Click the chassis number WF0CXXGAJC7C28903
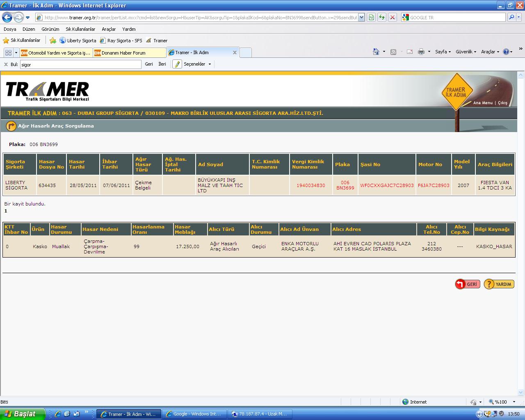This screenshot has width=525, height=420. (387, 185)
